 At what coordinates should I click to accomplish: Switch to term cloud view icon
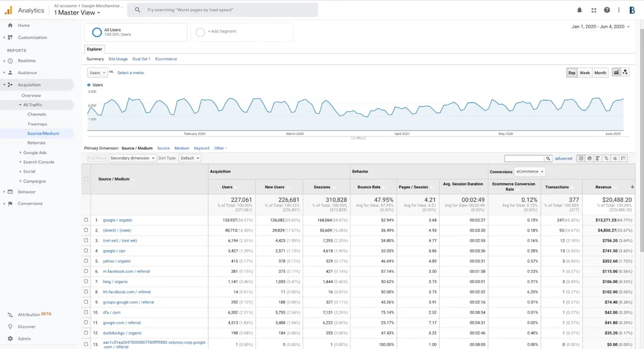615,158
